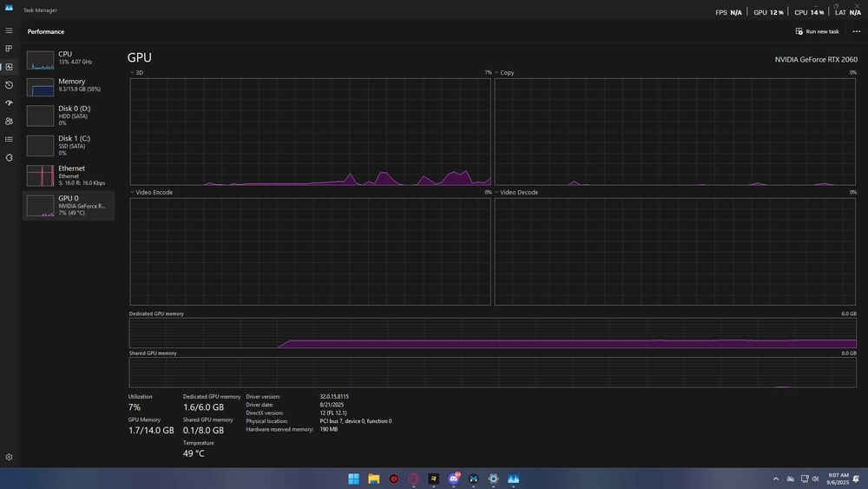Click the Task Manager title bar app icon

(x=9, y=8)
